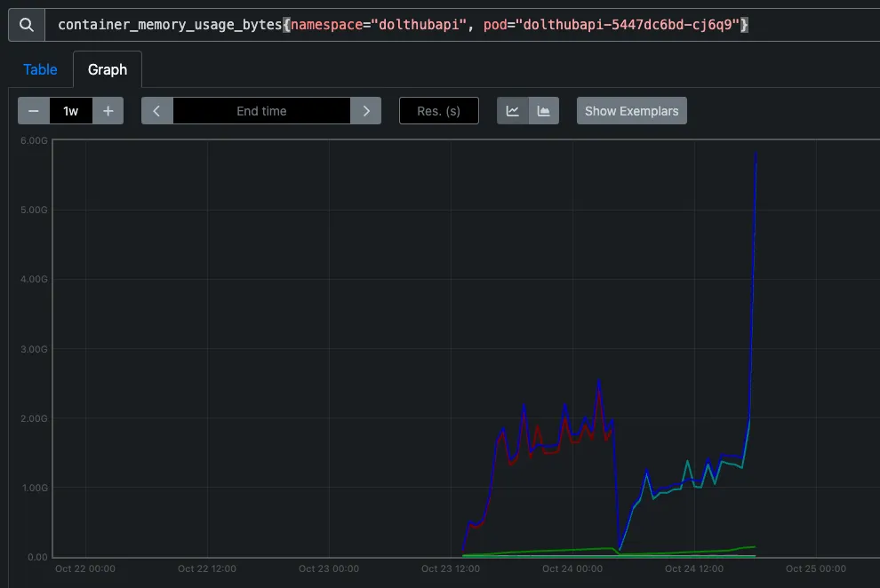Click the search magnifier icon

pos(26,24)
